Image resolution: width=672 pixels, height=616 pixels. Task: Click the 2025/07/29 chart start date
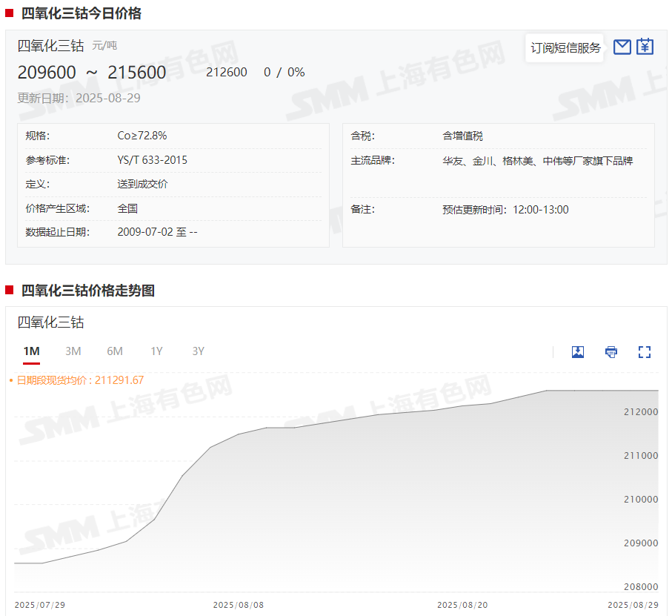(40, 605)
